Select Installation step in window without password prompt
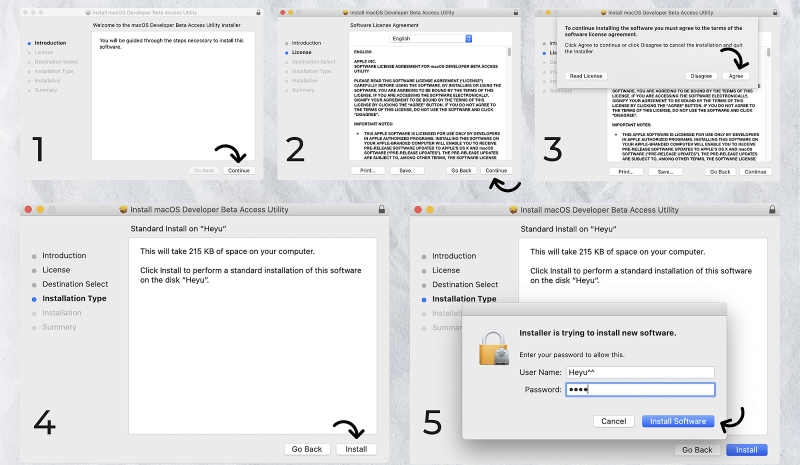800x465 pixels. click(62, 312)
